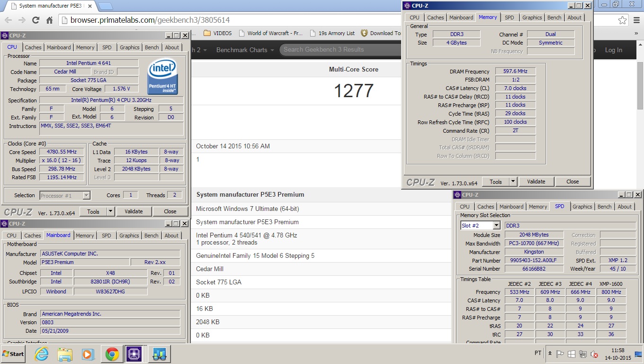The height and width of the screenshot is (364, 644).
Task: Click Chrome's home icon
Action: pos(49,20)
